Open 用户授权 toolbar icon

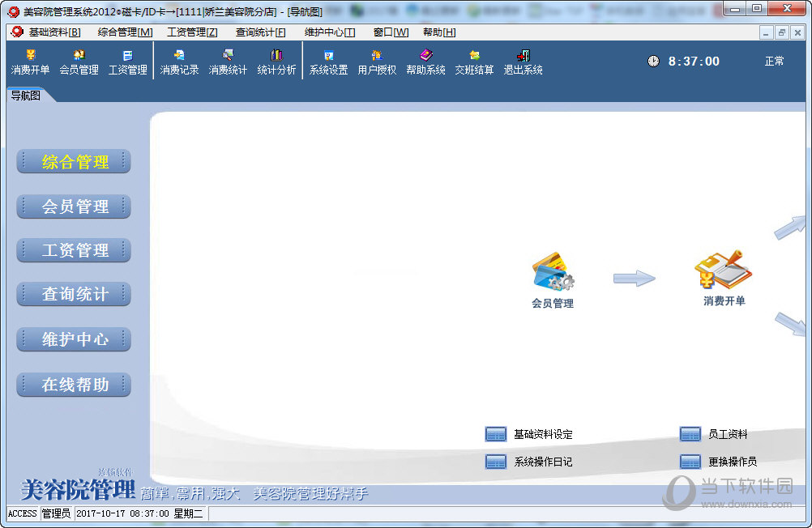tap(377, 62)
